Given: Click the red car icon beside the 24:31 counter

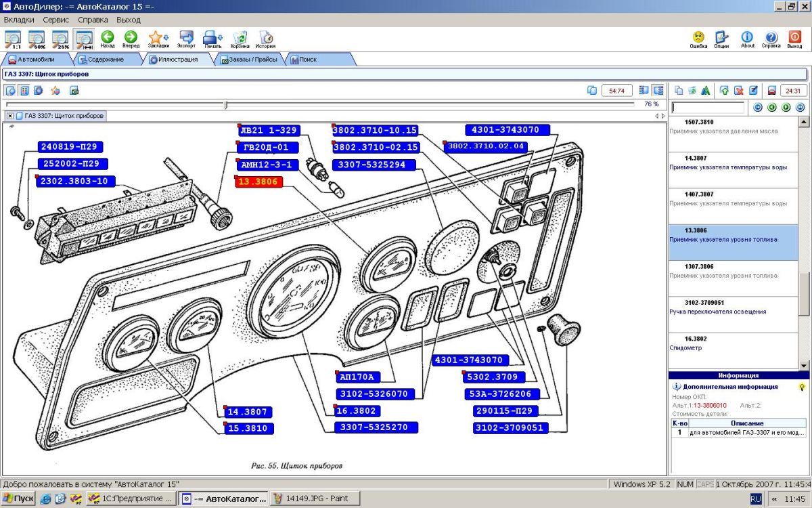Looking at the screenshot, I should coord(771,90).
